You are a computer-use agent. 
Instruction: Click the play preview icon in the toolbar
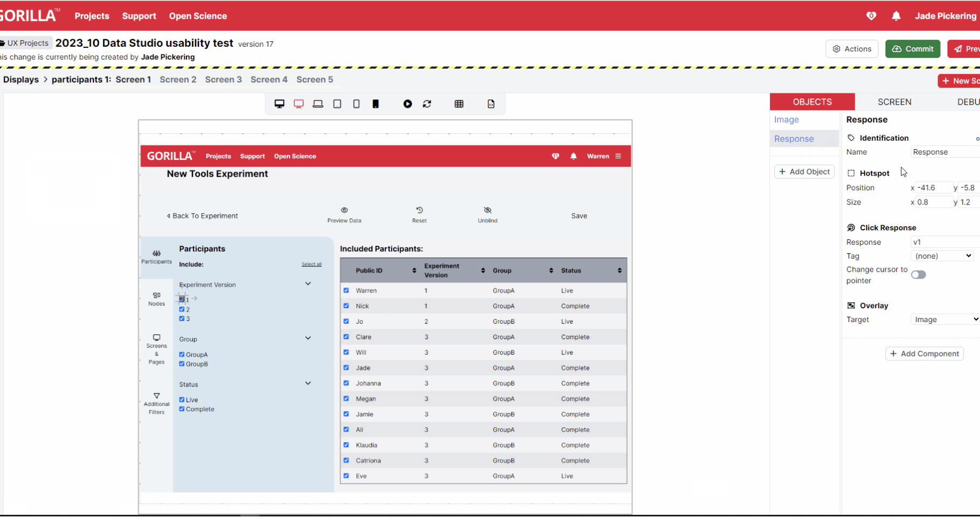click(x=408, y=104)
